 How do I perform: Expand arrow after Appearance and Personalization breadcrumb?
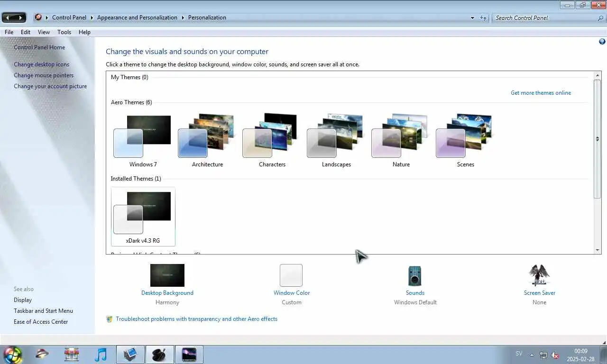point(183,18)
